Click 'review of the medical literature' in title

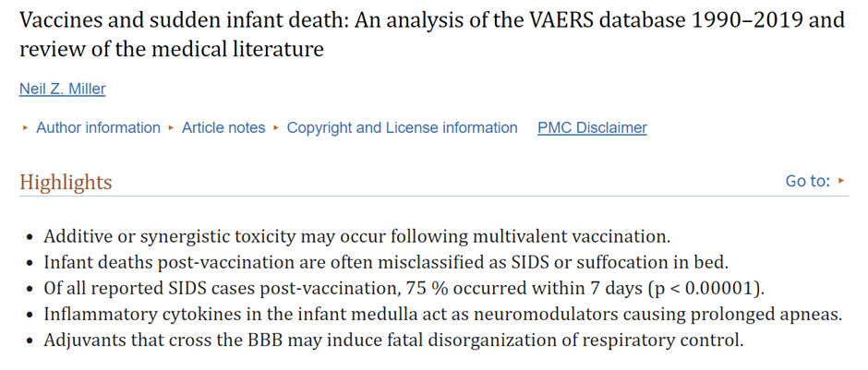[172, 49]
